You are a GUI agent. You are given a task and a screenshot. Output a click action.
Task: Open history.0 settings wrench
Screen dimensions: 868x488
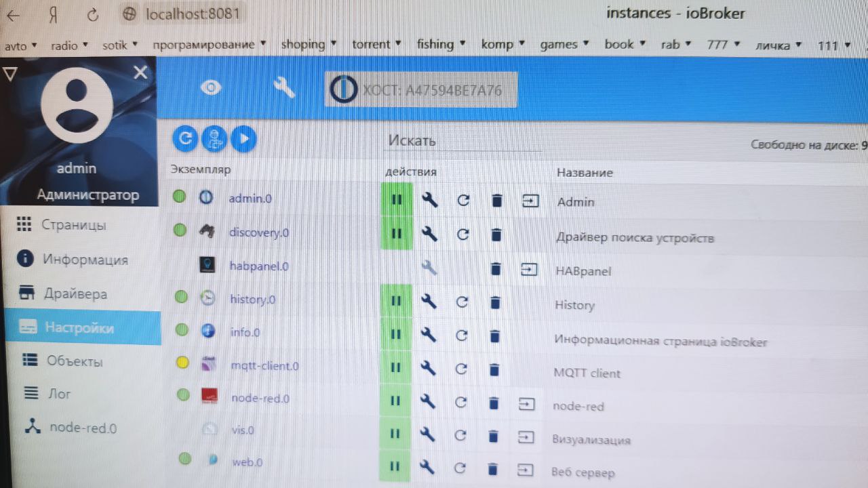click(429, 302)
